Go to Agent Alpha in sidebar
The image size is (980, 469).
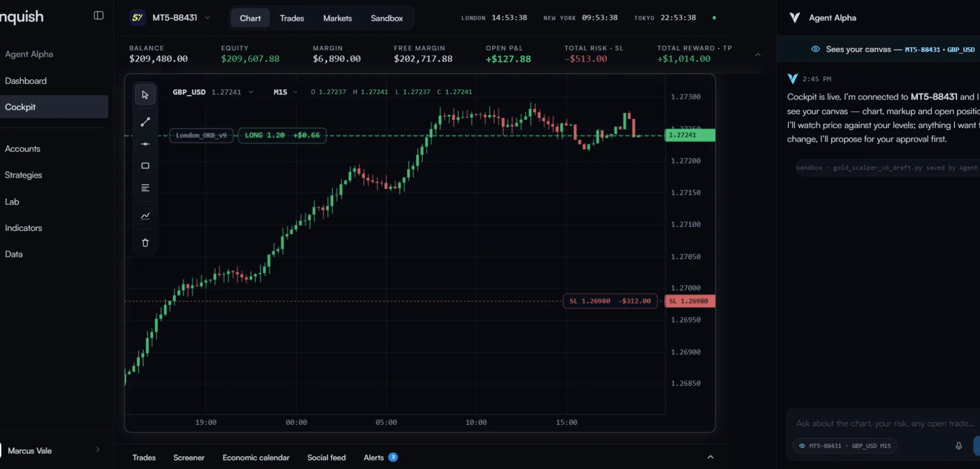tap(29, 54)
